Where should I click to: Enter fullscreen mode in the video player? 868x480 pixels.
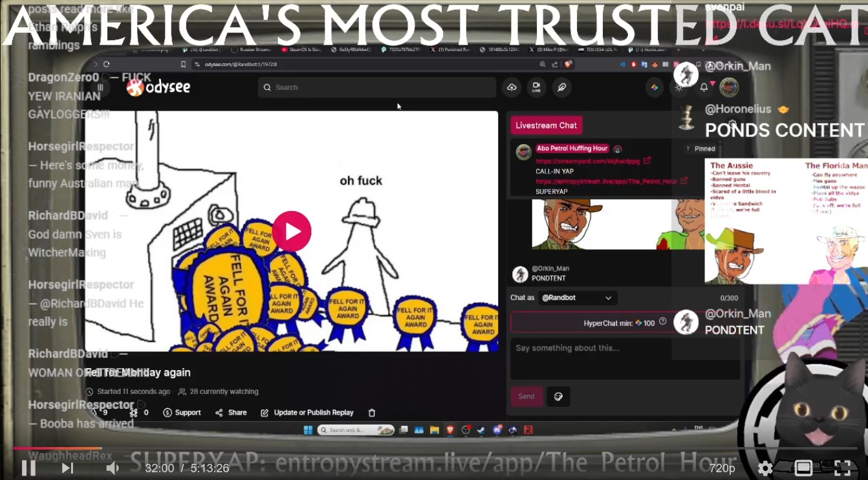(842, 468)
